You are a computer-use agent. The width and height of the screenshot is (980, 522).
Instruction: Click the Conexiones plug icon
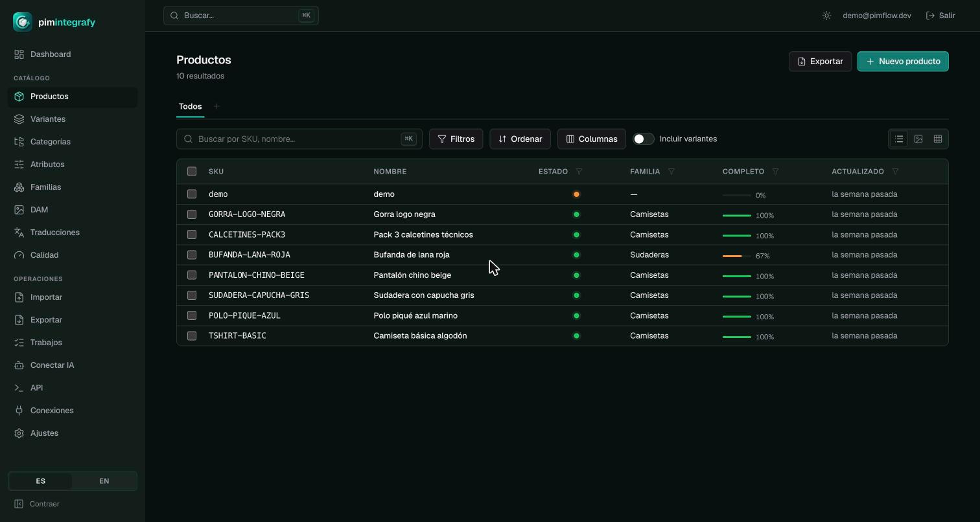(19, 411)
